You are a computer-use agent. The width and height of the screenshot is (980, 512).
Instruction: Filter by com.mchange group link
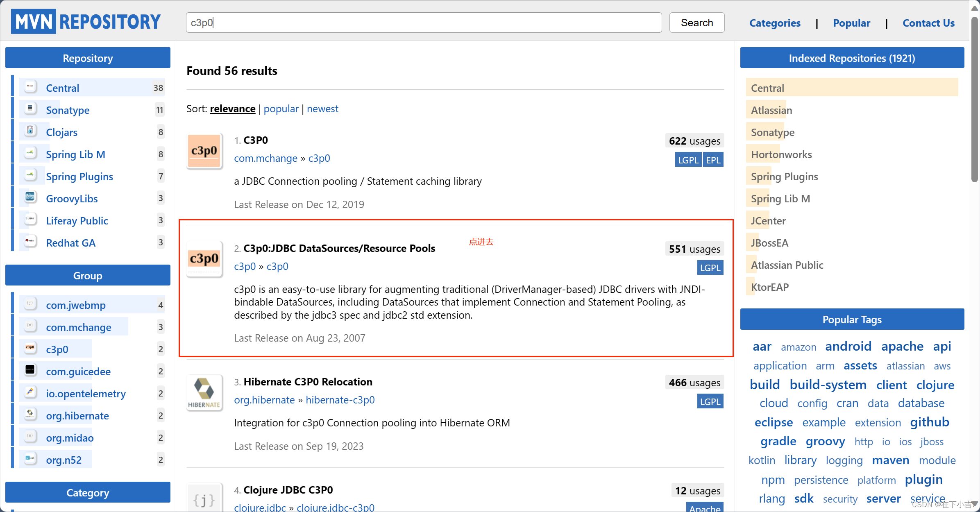point(79,327)
